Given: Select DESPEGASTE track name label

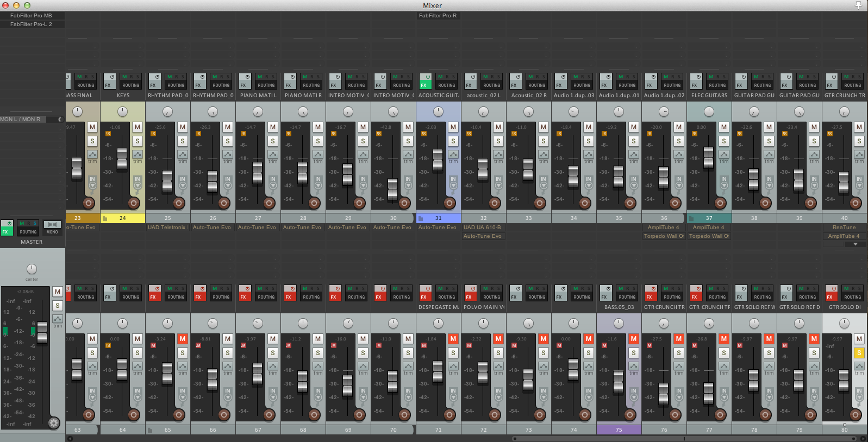Looking at the screenshot, I should [x=439, y=307].
